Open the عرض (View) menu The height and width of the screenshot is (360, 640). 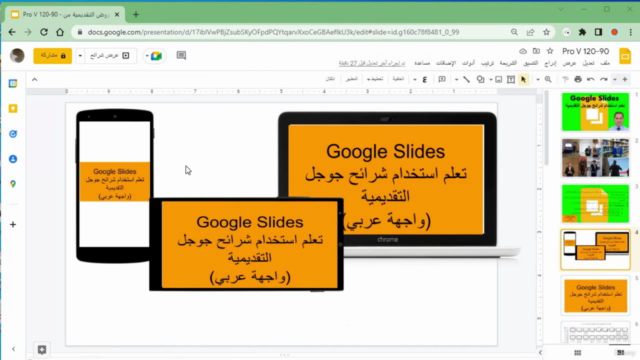pyautogui.click(x=569, y=63)
